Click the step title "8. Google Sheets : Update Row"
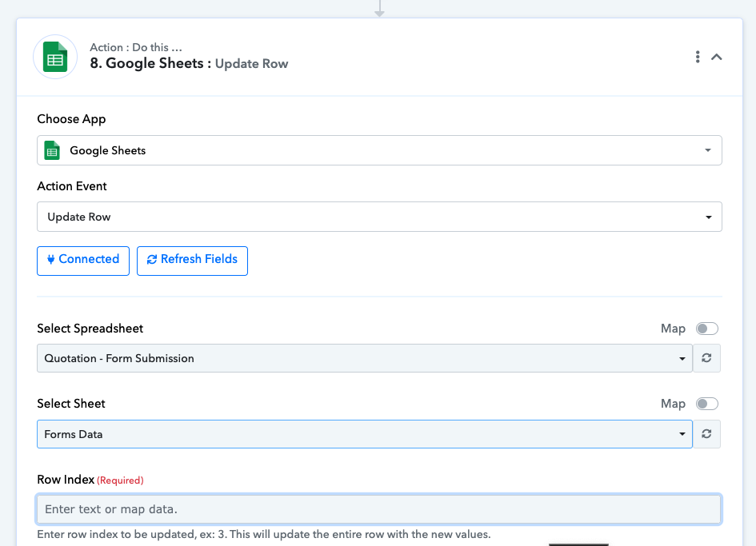This screenshot has height=546, width=756. pos(189,63)
